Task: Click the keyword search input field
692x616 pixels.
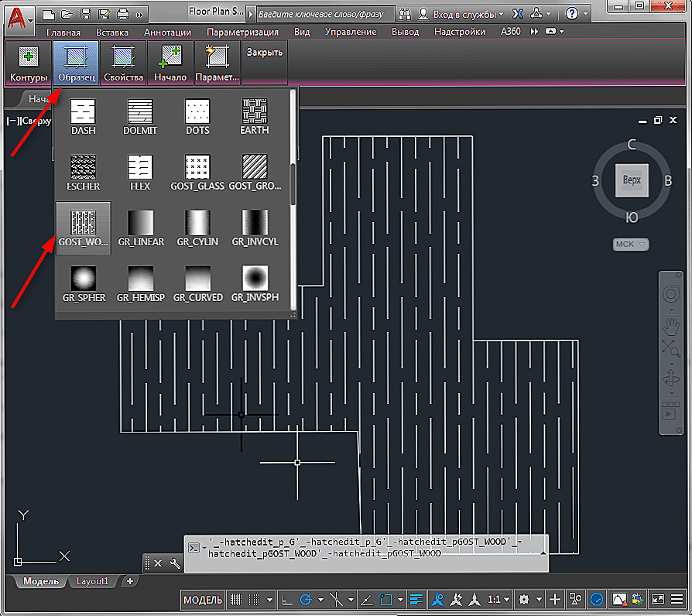Action: click(x=324, y=15)
